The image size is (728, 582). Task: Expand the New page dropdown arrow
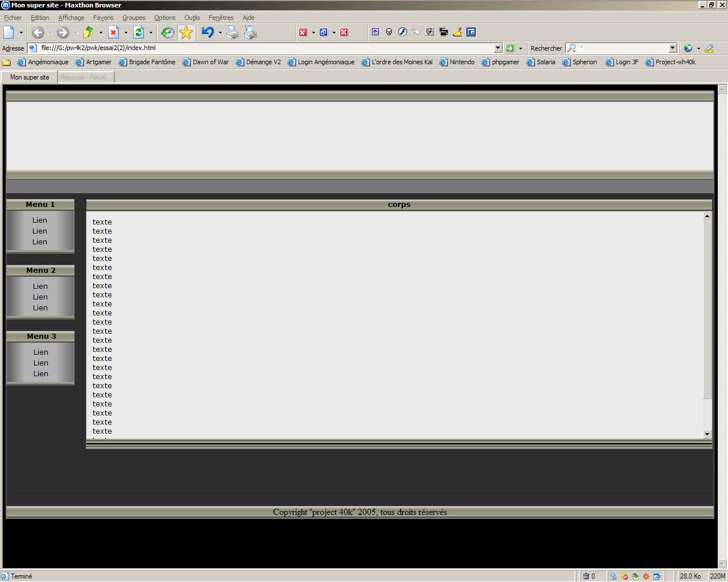coord(21,32)
